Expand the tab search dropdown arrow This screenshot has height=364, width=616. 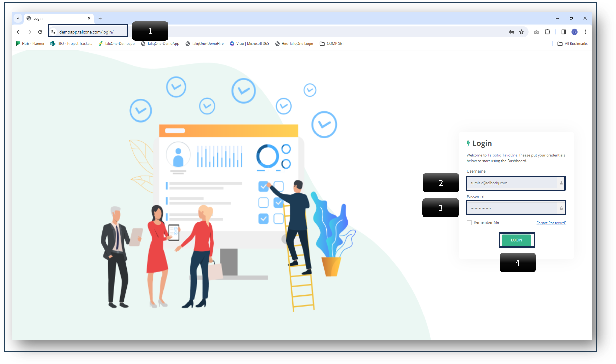point(18,18)
